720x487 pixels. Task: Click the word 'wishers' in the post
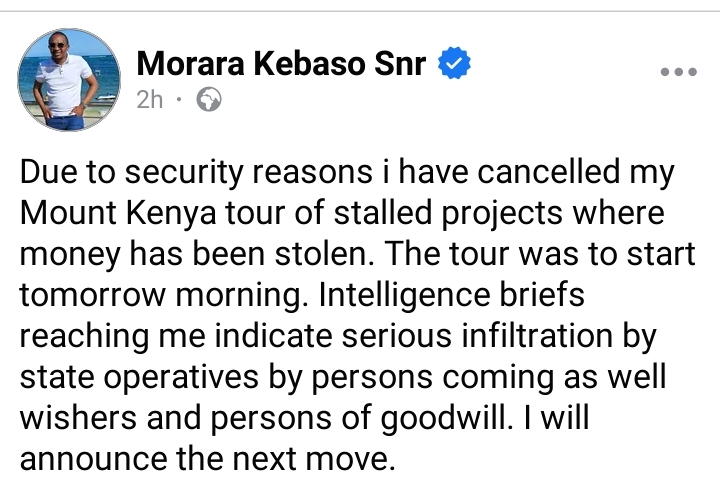[79, 417]
